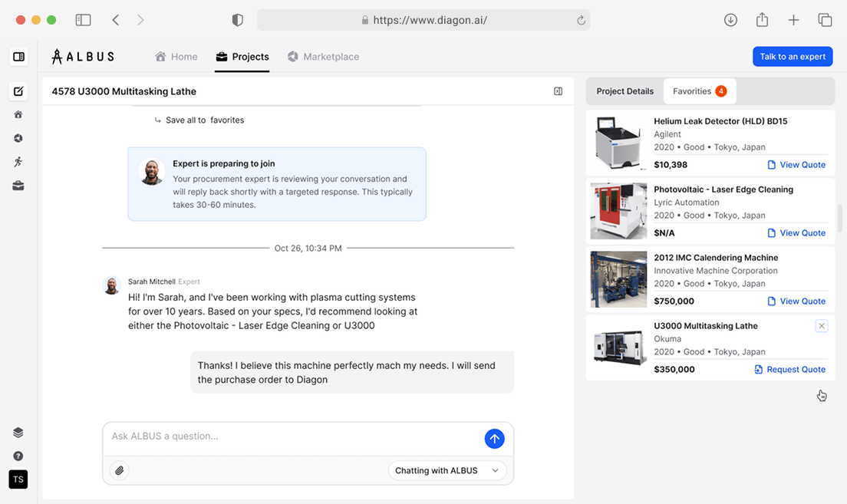Open the help question mark icon

[18, 456]
